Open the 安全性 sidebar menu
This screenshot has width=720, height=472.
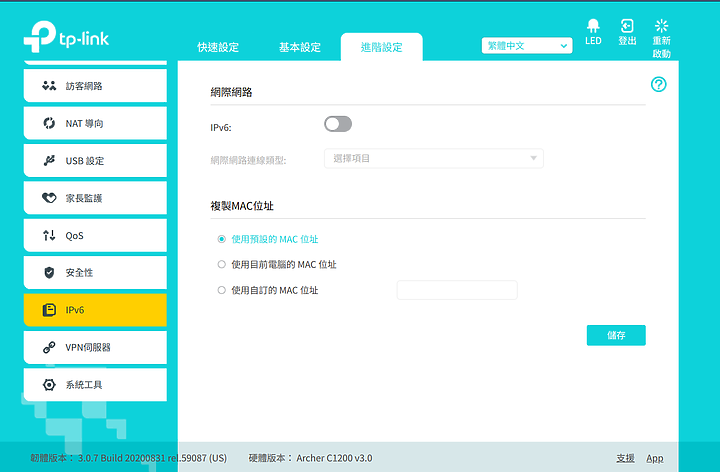pos(95,273)
